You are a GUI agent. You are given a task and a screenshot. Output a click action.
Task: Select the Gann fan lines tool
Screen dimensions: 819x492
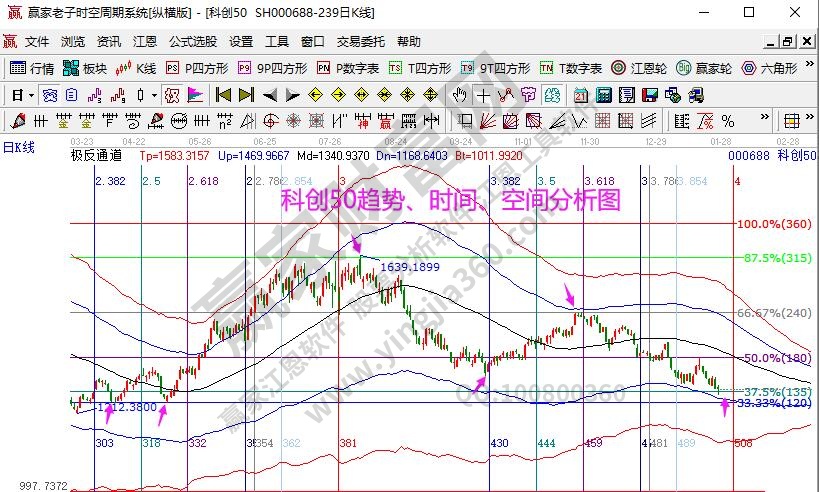tap(487, 121)
